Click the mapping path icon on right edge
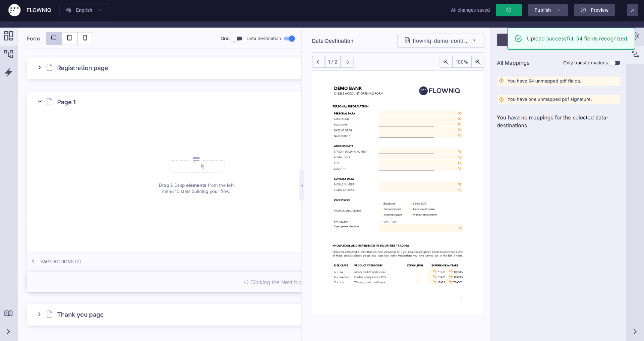The height and width of the screenshot is (341, 644). 635,54
